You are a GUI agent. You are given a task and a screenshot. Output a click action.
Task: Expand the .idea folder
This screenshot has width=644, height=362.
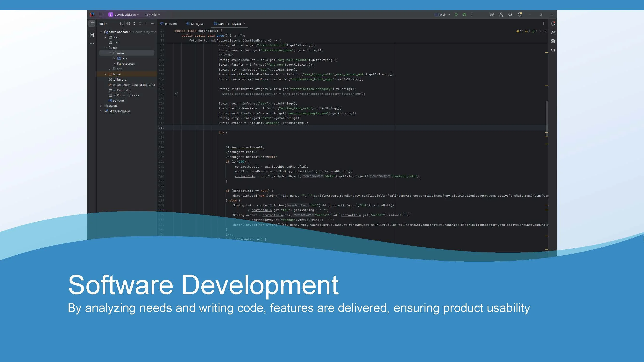click(106, 37)
